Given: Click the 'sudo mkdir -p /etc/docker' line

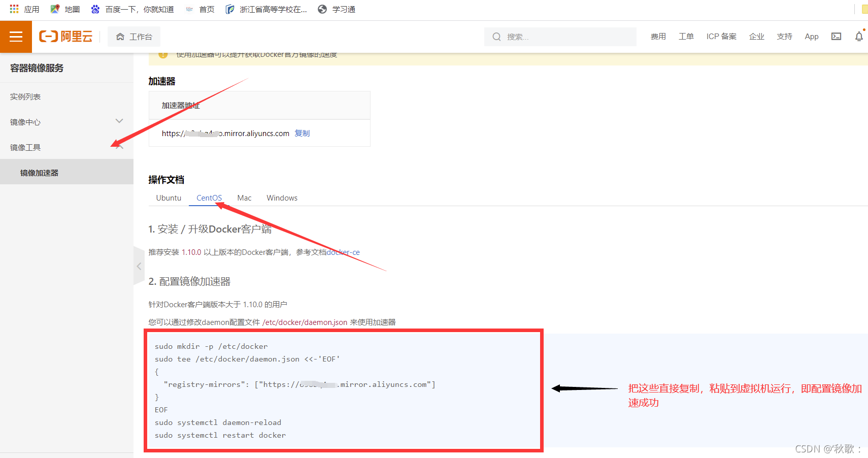Looking at the screenshot, I should tap(211, 346).
